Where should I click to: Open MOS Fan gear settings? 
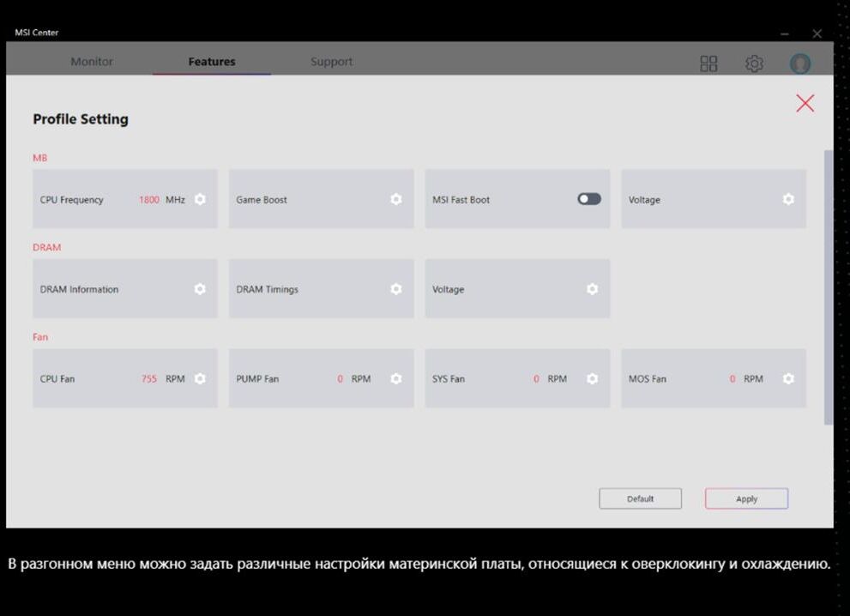(x=788, y=378)
